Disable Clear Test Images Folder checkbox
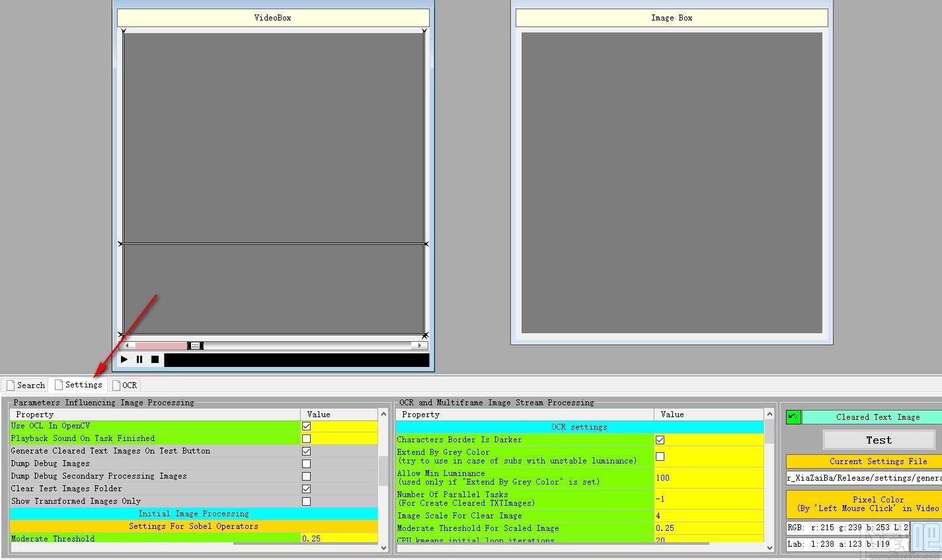942x560 pixels. [x=306, y=489]
